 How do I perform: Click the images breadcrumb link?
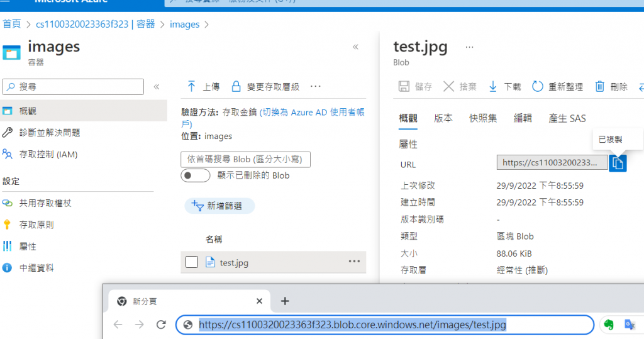click(x=184, y=25)
